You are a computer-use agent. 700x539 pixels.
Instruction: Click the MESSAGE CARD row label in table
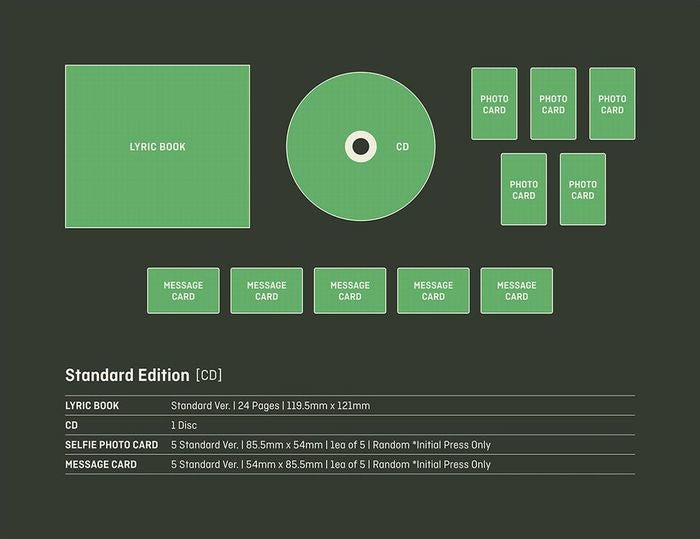pyautogui.click(x=101, y=464)
